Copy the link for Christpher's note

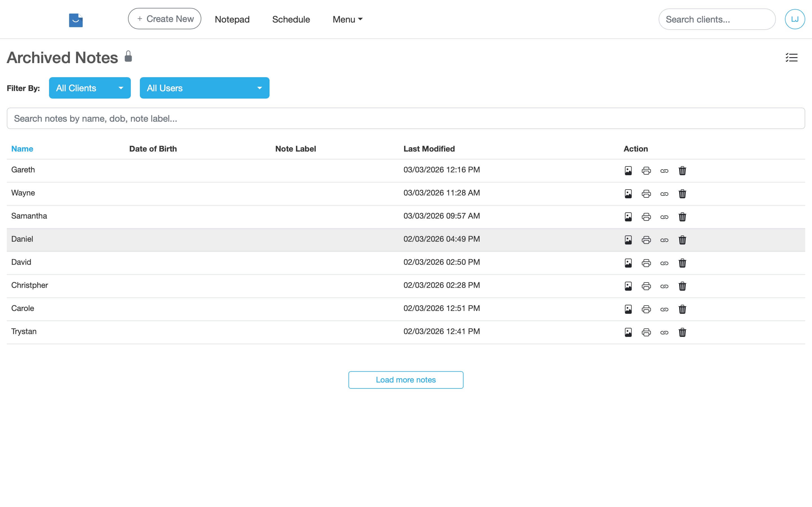(664, 286)
